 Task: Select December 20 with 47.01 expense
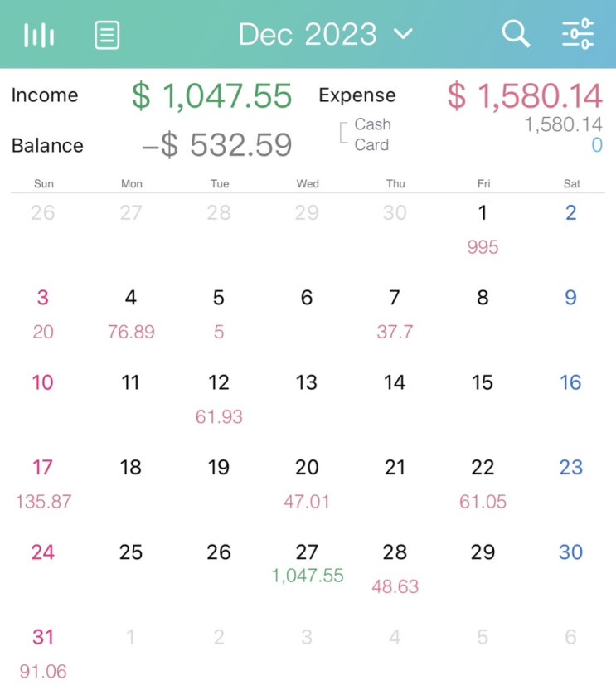[x=307, y=483]
